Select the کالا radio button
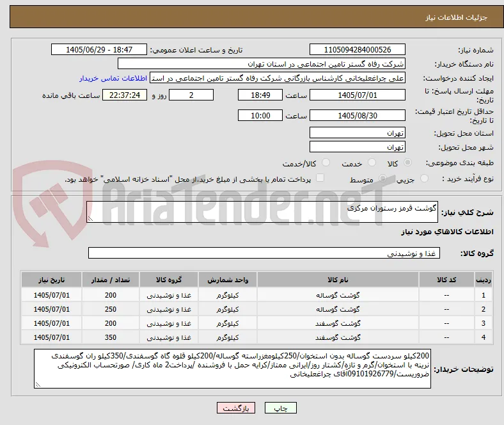 [407, 163]
